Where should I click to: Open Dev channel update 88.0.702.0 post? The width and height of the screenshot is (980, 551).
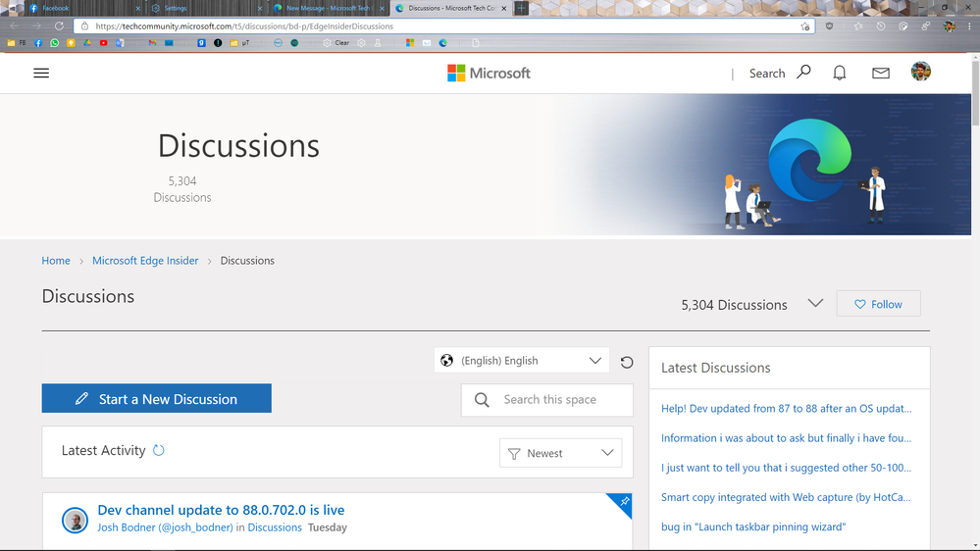(221, 510)
